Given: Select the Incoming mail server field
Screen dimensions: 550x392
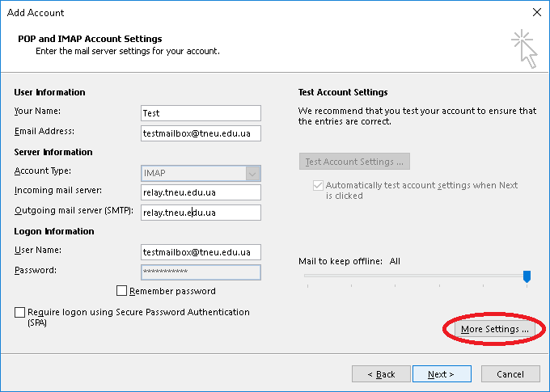Looking at the screenshot, I should click(201, 192).
